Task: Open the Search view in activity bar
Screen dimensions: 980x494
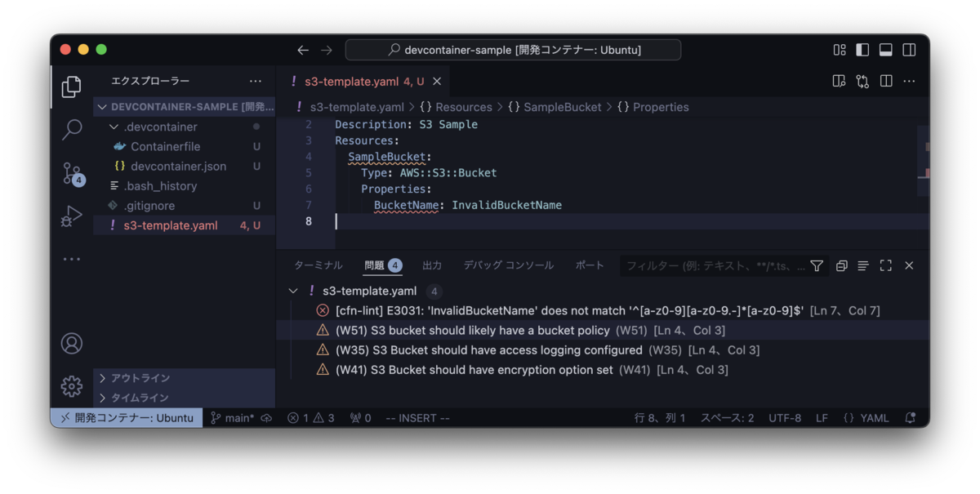Action: pyautogui.click(x=72, y=129)
